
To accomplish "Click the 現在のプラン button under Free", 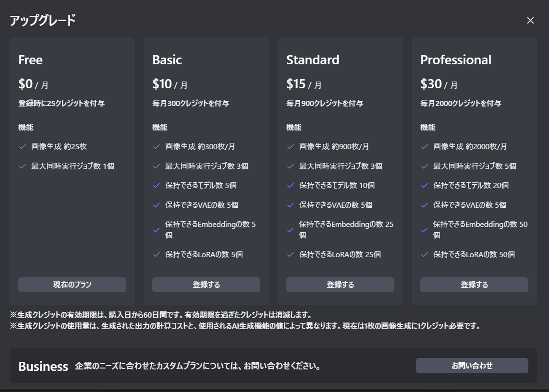I will 72,285.
